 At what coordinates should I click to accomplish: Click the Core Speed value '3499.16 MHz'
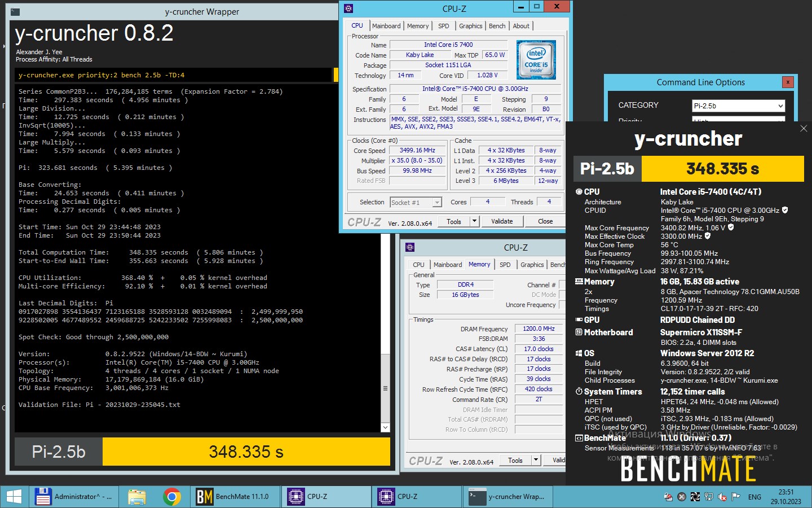pyautogui.click(x=417, y=151)
